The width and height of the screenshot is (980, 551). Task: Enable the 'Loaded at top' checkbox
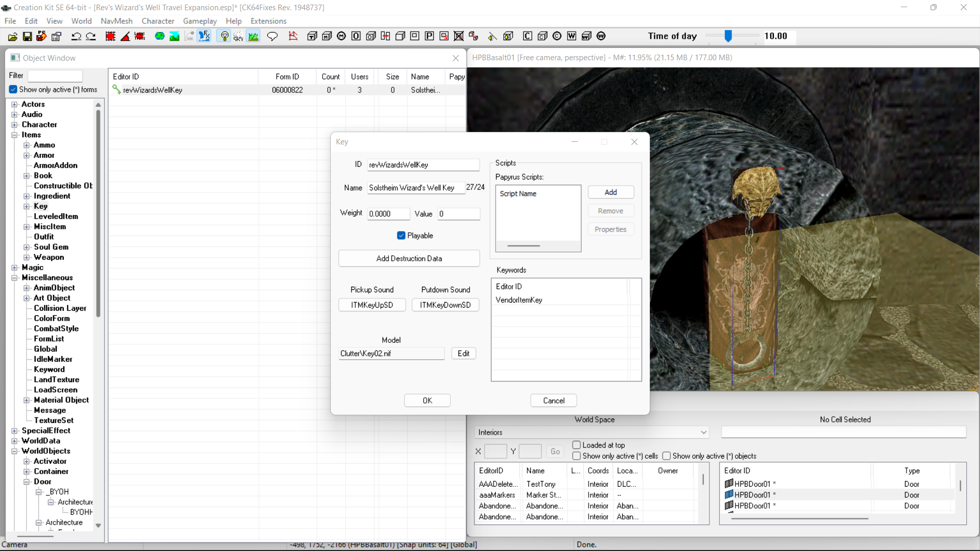click(577, 445)
